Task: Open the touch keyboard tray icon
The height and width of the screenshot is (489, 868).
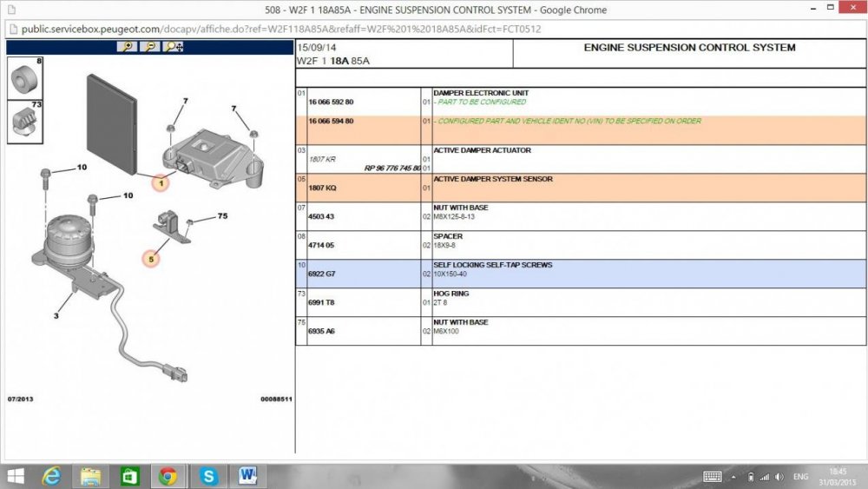Action: (x=712, y=477)
